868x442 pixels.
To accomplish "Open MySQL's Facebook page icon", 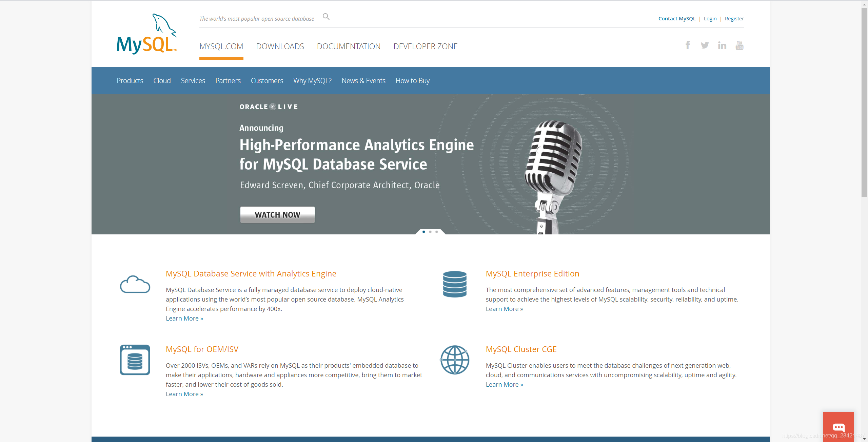I will (x=688, y=45).
